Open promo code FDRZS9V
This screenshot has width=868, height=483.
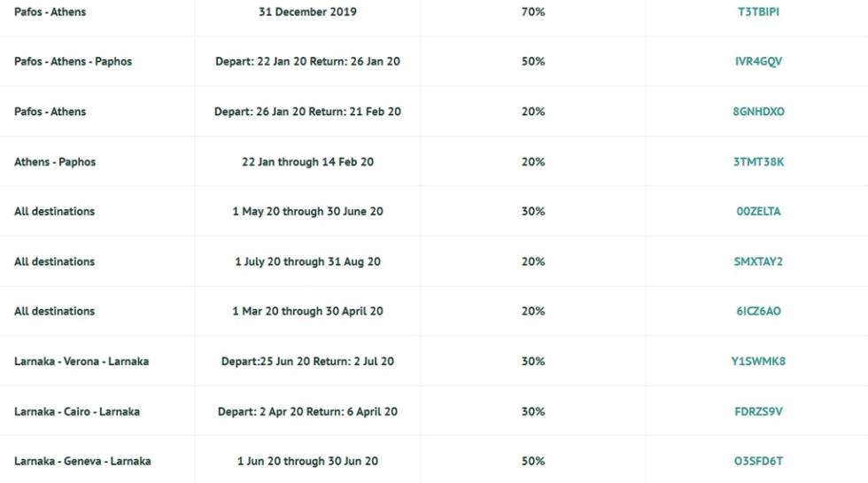pos(758,411)
